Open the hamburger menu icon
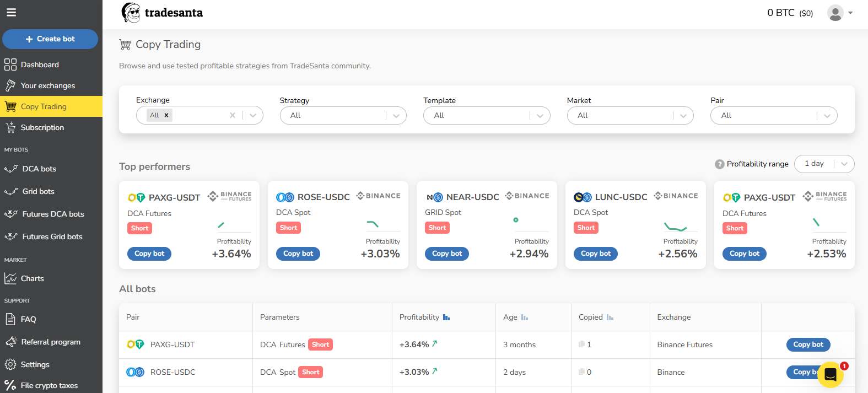Screen dimensions: 868x393 coord(11,12)
